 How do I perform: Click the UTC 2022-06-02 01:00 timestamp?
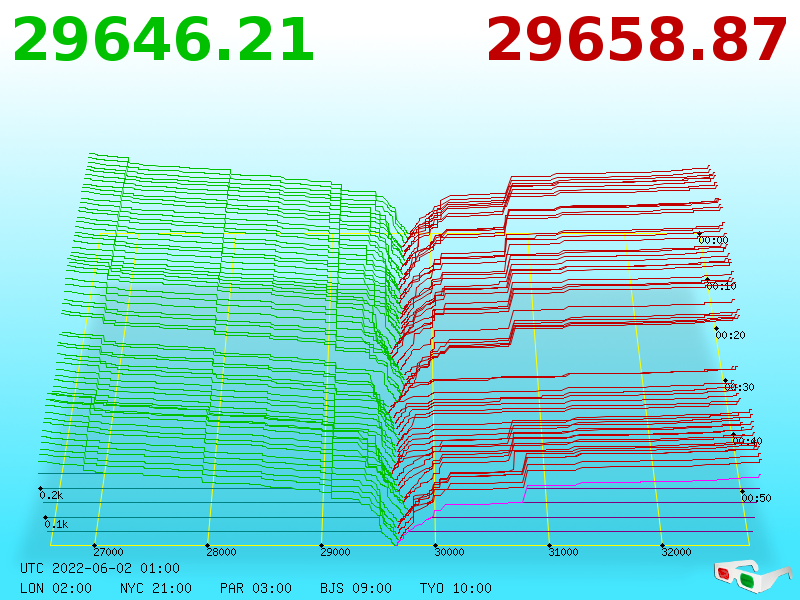[100, 568]
